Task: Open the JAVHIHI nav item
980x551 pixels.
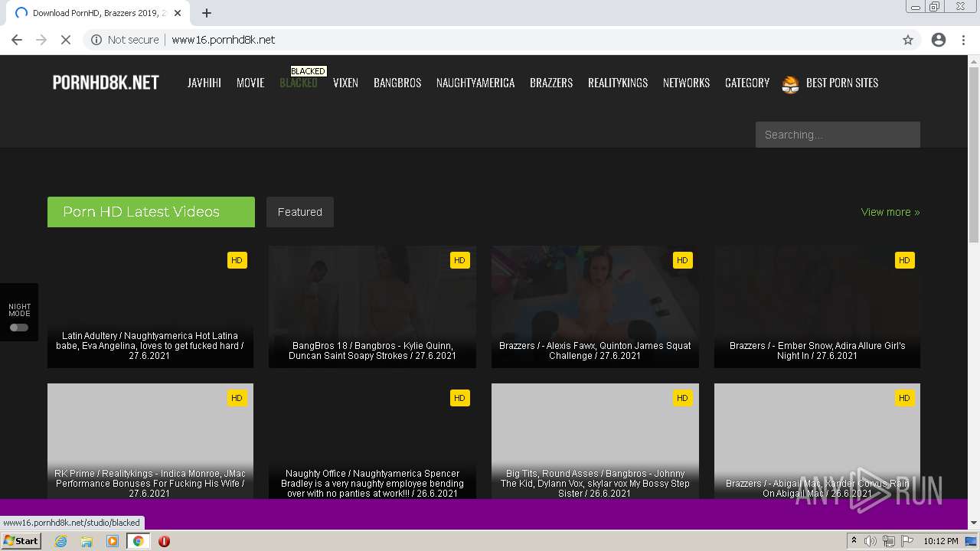Action: click(x=204, y=83)
